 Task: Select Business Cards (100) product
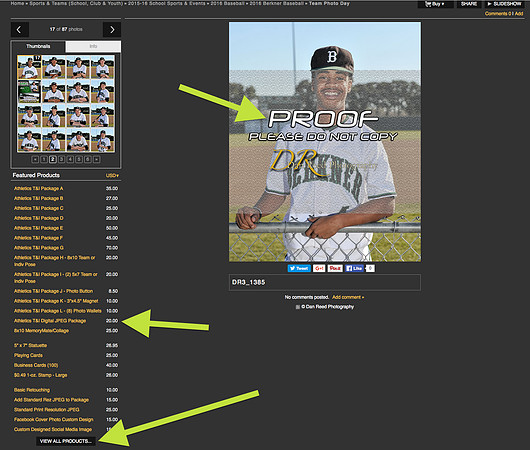click(x=36, y=365)
